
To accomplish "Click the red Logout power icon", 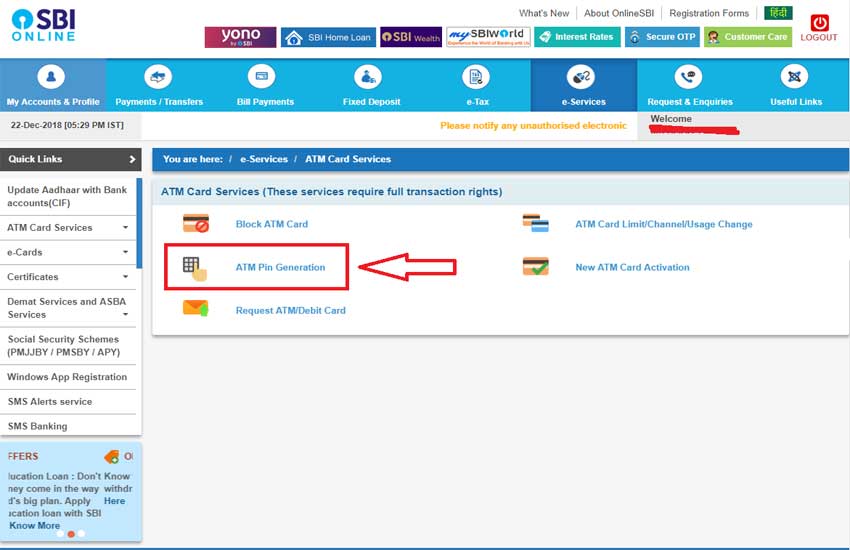I will [x=819, y=23].
